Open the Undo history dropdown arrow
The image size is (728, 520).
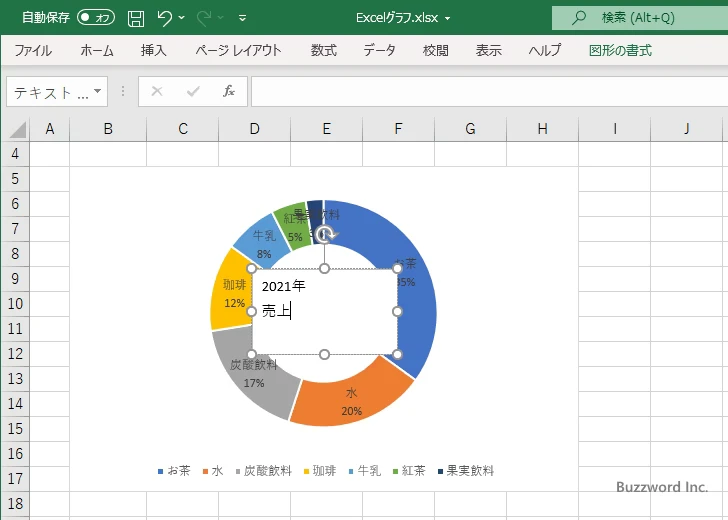(x=182, y=18)
